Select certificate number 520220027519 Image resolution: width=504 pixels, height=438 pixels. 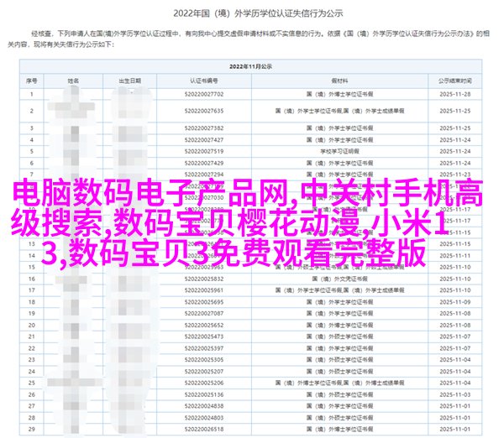pos(204,151)
